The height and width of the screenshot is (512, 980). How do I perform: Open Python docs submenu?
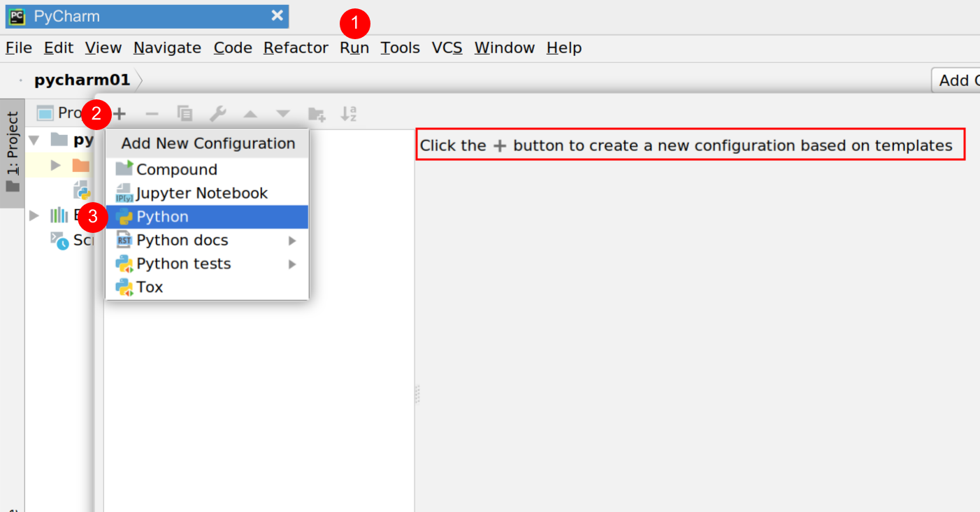point(207,240)
